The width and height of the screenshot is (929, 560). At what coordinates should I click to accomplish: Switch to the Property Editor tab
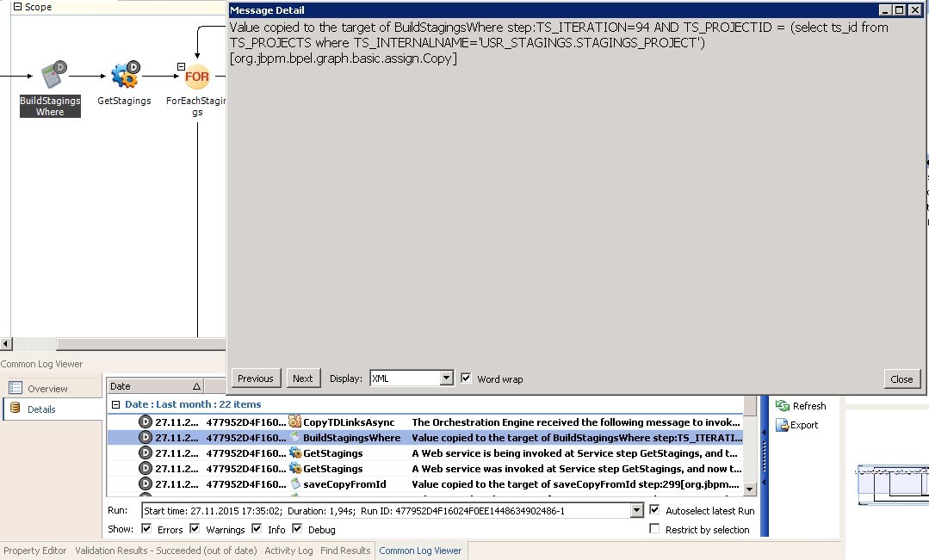pyautogui.click(x=35, y=551)
